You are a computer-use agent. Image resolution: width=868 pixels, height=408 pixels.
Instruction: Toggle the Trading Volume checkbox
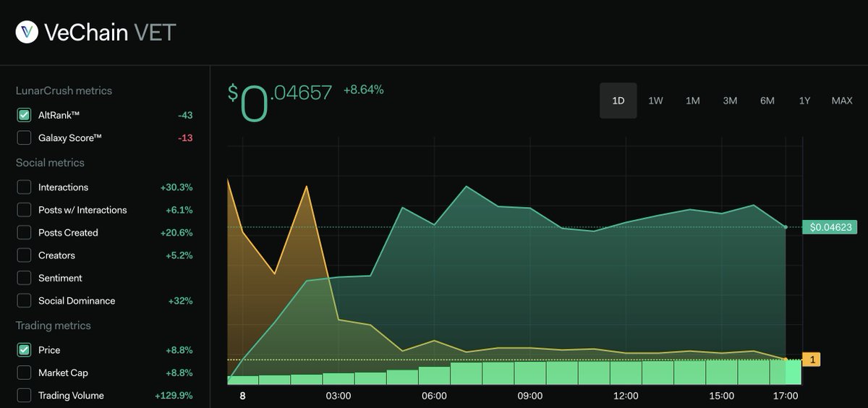25,396
